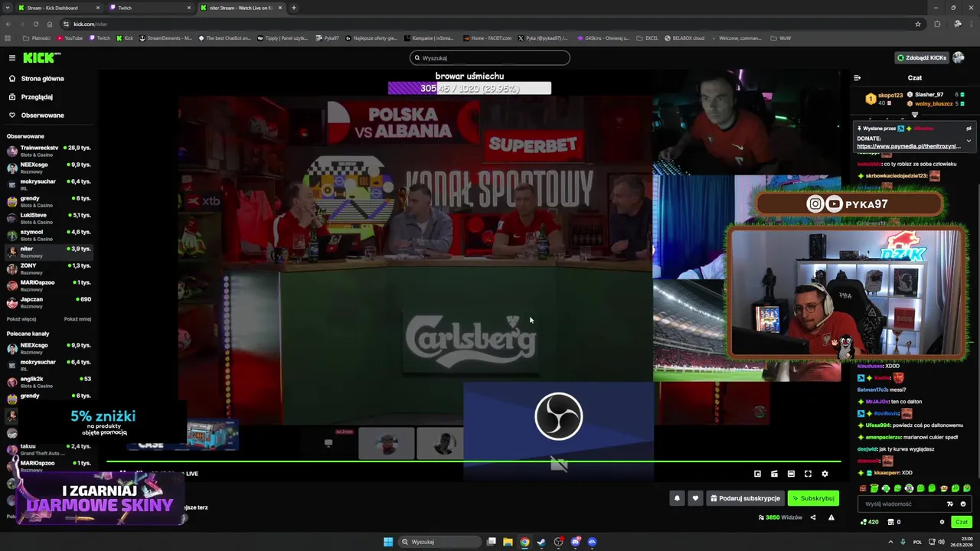Click the Windows taskbar Wyszukaj search box
Viewport: 980px width, 551px height.
[x=439, y=542]
